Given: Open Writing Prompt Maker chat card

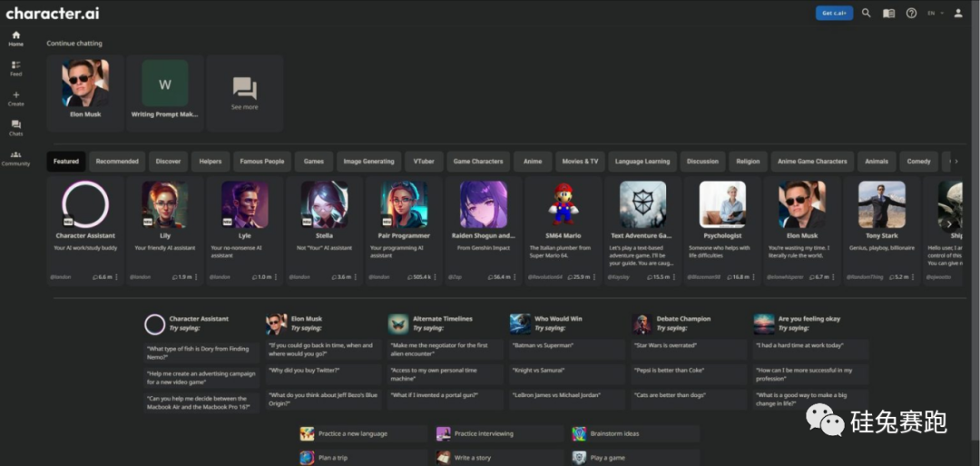Looking at the screenshot, I should pos(165,93).
